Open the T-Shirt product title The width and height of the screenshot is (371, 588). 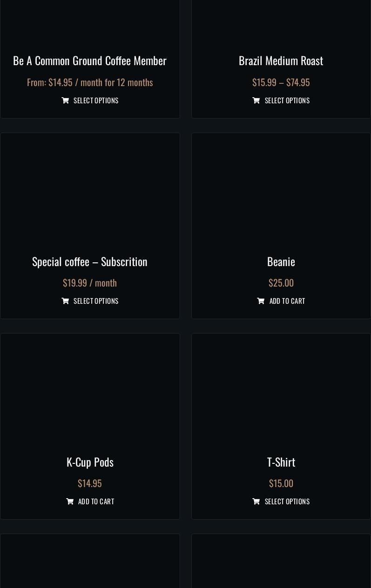pyautogui.click(x=281, y=462)
